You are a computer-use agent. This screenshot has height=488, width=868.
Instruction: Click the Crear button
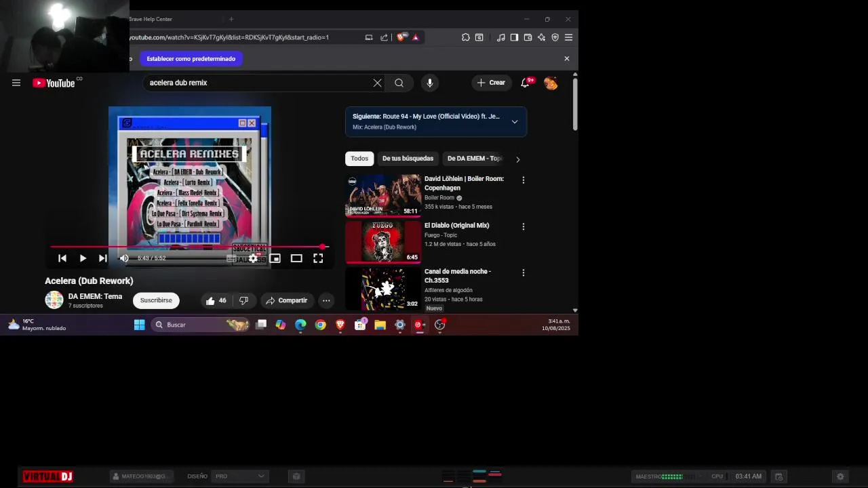click(x=491, y=83)
